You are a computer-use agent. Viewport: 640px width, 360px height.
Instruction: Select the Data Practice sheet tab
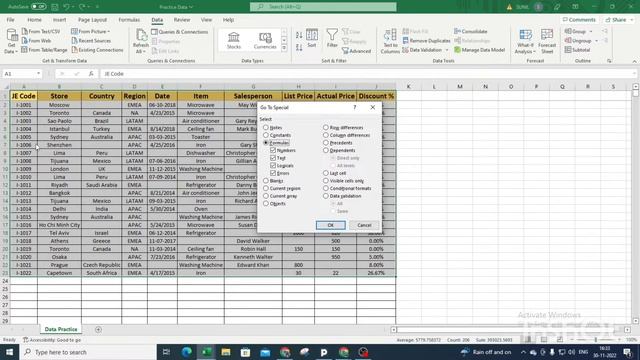pos(61,329)
